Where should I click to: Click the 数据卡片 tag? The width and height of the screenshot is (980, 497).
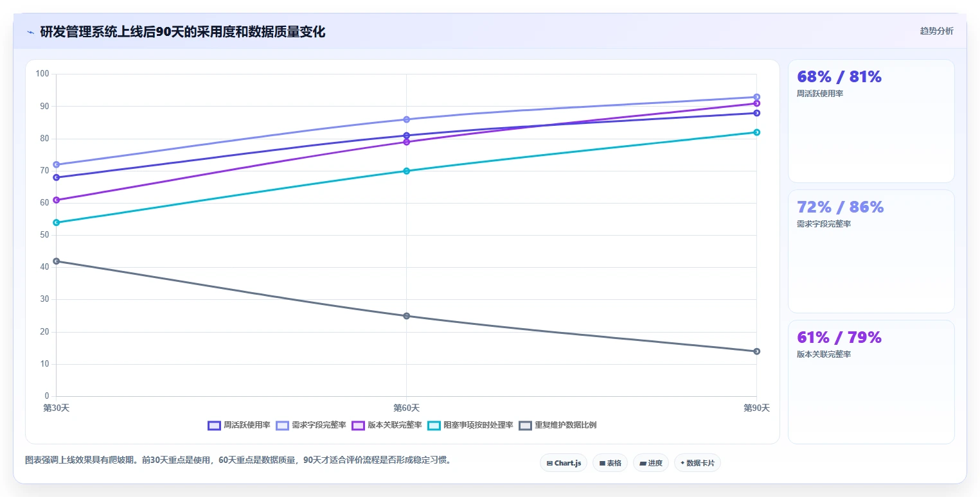[697, 463]
